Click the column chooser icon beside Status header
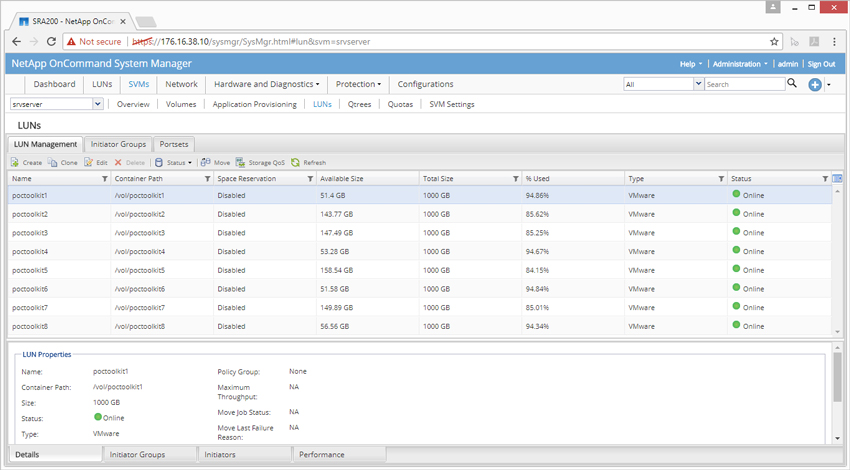Screen dimensions: 850x470 click(x=838, y=178)
